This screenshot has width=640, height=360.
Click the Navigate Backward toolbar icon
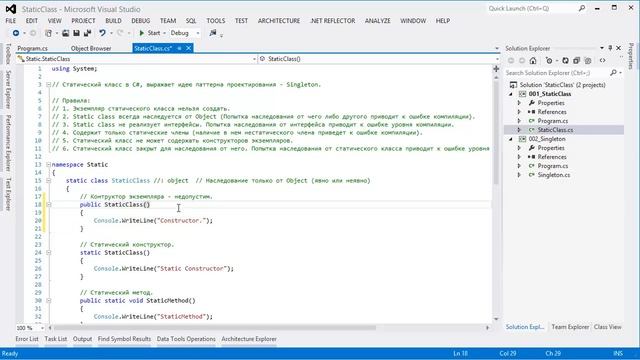[x=16, y=33]
